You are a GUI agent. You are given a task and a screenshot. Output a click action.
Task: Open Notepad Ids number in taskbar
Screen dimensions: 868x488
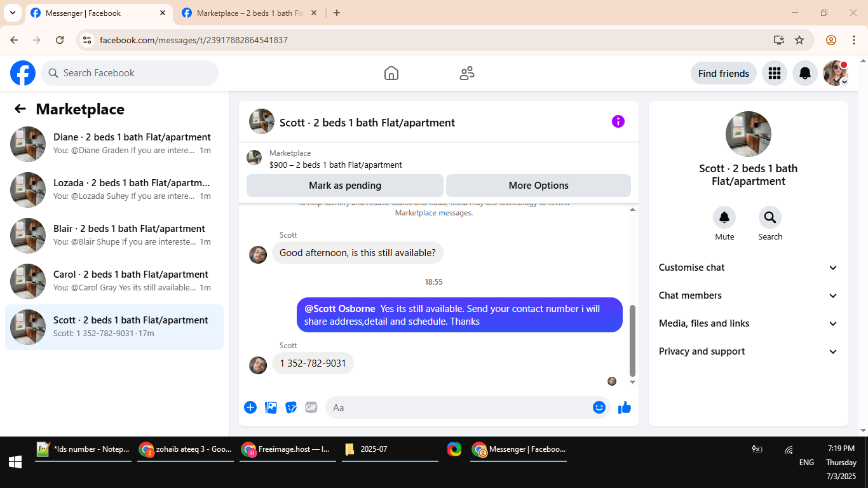[x=83, y=449]
